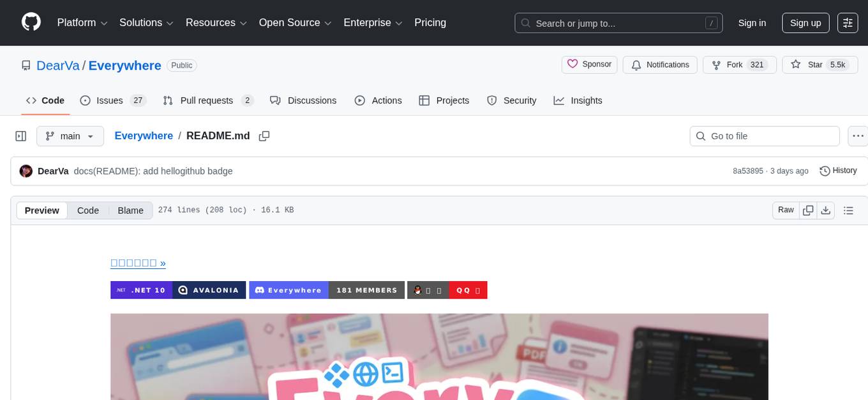The width and height of the screenshot is (868, 400).
Task: Open the Pull requests tab
Action: pyautogui.click(x=207, y=100)
